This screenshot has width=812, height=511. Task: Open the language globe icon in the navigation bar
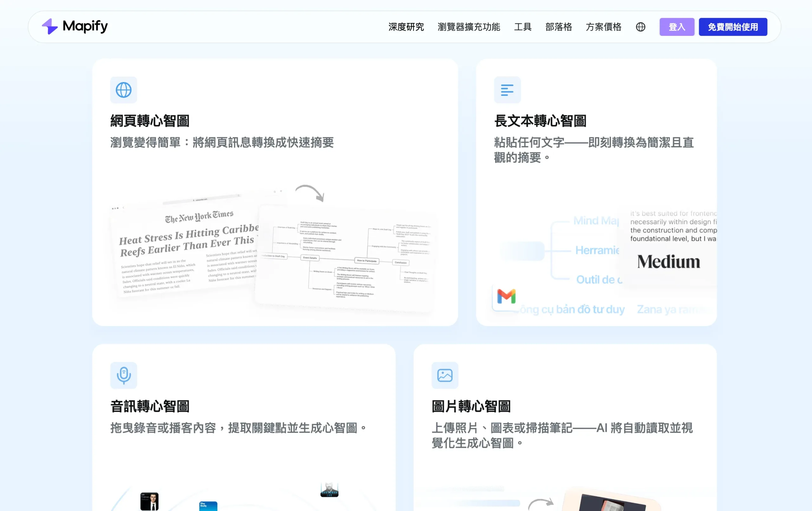[641, 27]
